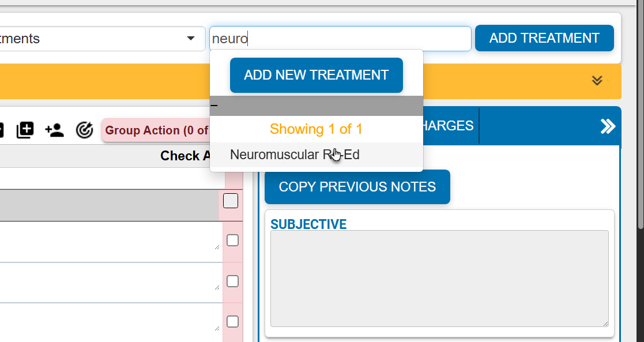Click the double chevron icon on the blue bar
Screen dimensions: 644x342
click(607, 126)
